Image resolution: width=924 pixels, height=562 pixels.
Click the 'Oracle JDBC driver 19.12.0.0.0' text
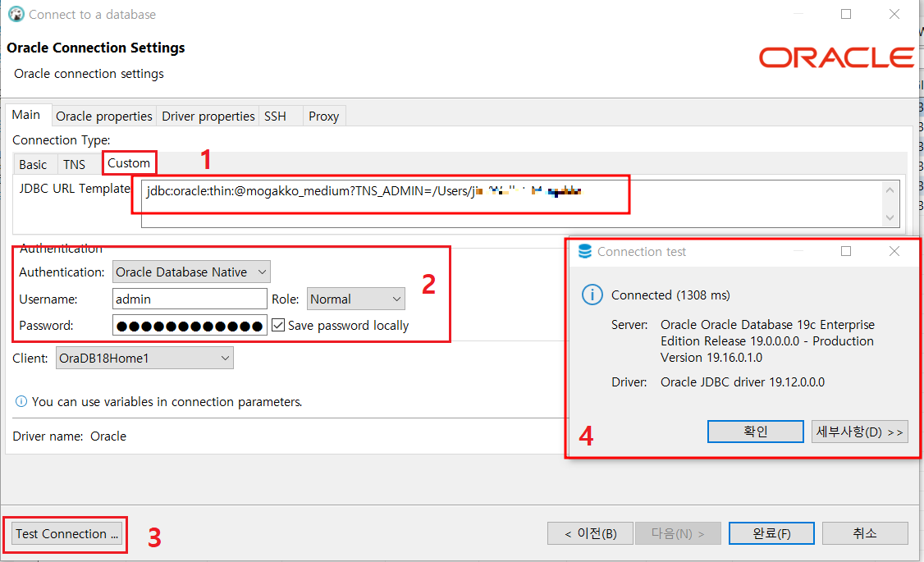(x=743, y=382)
